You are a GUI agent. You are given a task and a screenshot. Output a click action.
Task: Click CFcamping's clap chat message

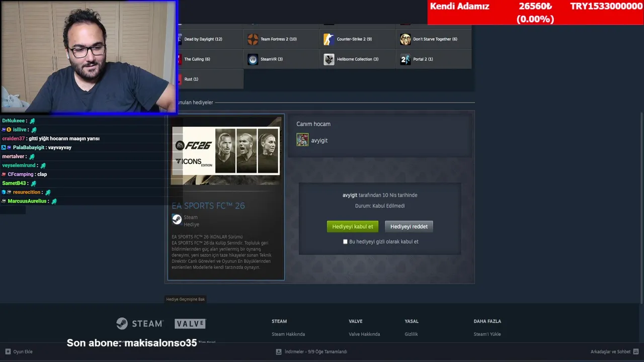point(25,174)
